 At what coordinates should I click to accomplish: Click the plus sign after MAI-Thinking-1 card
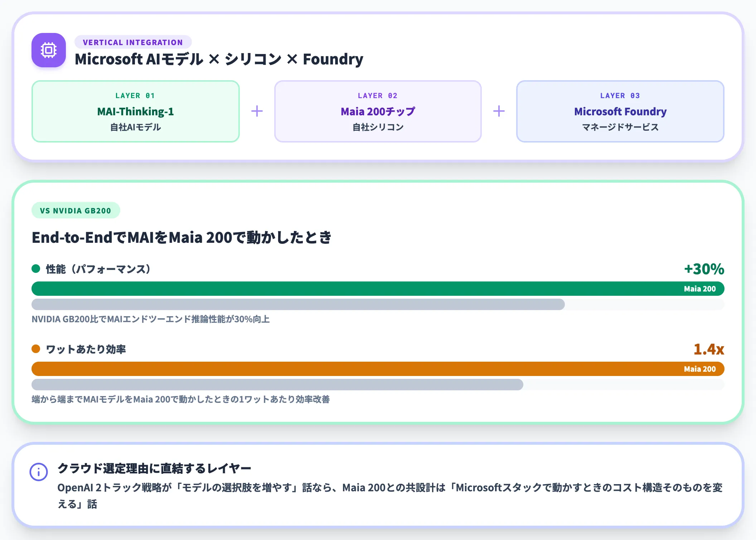point(257,111)
